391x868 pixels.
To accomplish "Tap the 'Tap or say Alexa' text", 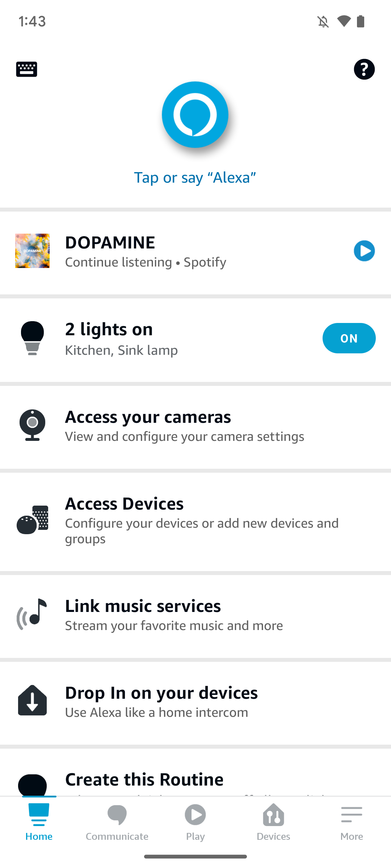I will coord(195,178).
